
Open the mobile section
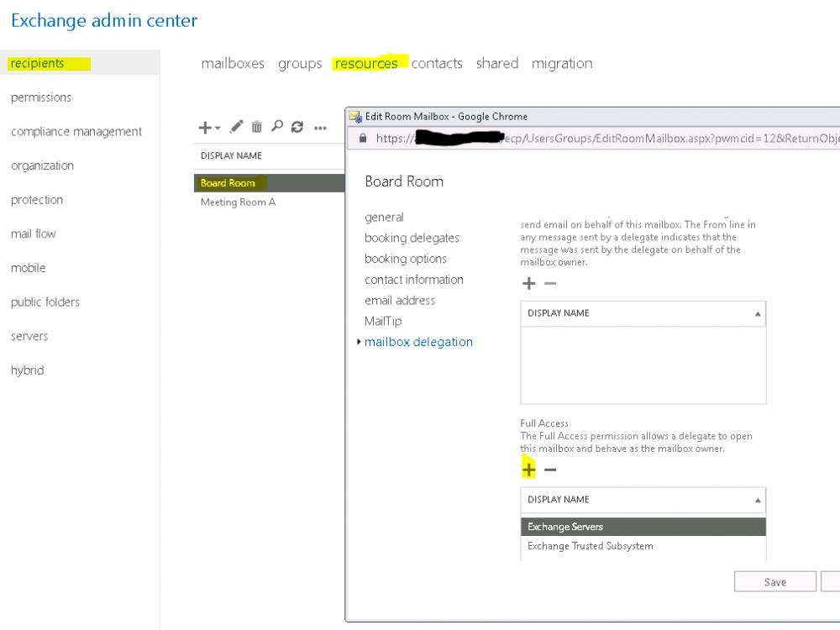click(x=28, y=268)
